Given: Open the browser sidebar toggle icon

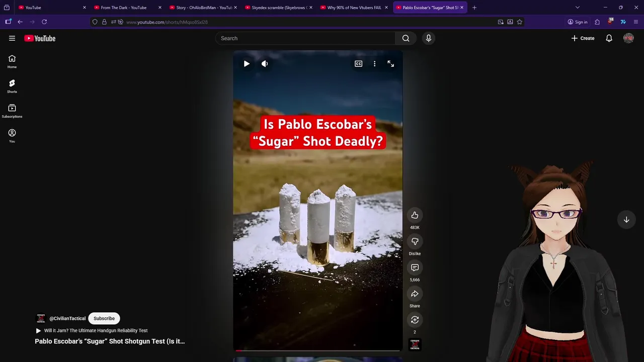Looking at the screenshot, I should pyautogui.click(x=8, y=22).
